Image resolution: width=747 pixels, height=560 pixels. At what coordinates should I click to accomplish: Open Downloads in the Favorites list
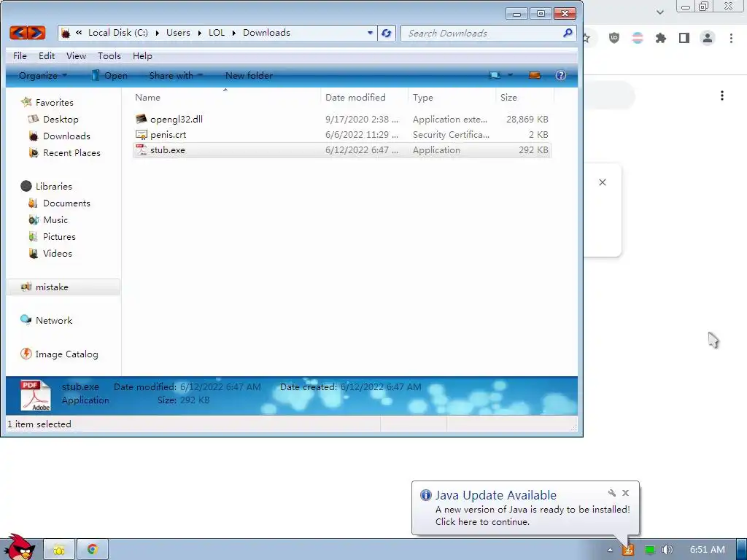[x=66, y=136]
